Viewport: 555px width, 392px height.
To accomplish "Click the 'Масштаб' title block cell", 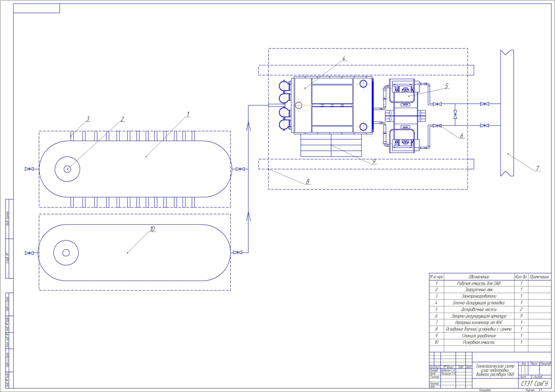I will (x=545, y=364).
